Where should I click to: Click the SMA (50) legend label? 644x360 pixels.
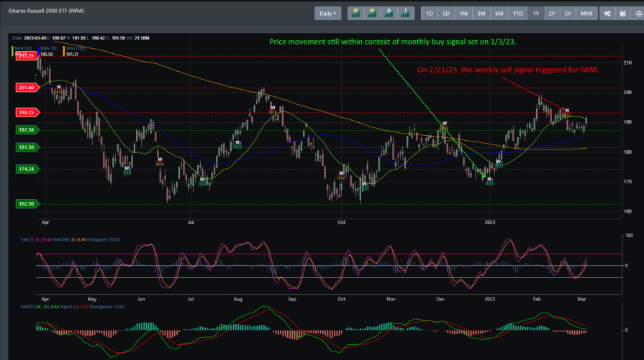(x=49, y=48)
